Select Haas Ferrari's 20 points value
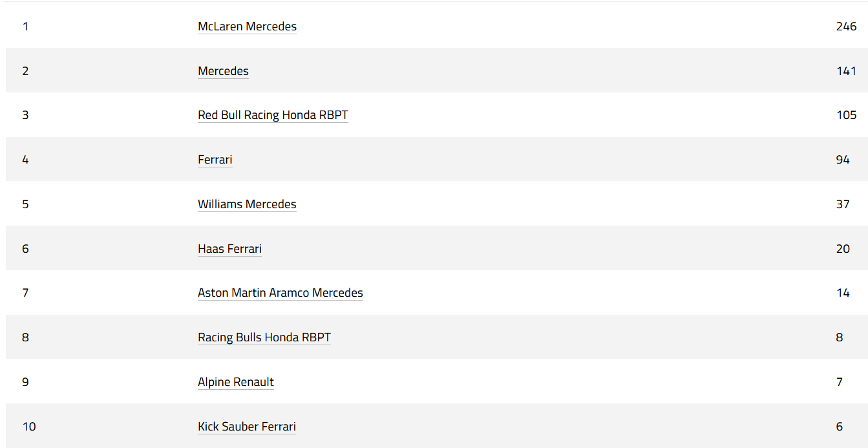868x448 pixels. [x=842, y=249]
